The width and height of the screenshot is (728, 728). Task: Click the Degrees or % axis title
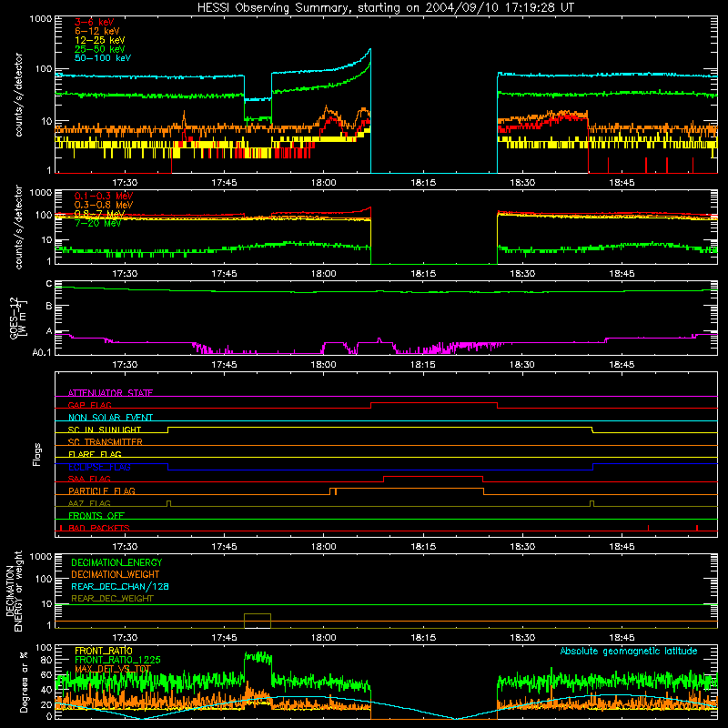point(24,682)
